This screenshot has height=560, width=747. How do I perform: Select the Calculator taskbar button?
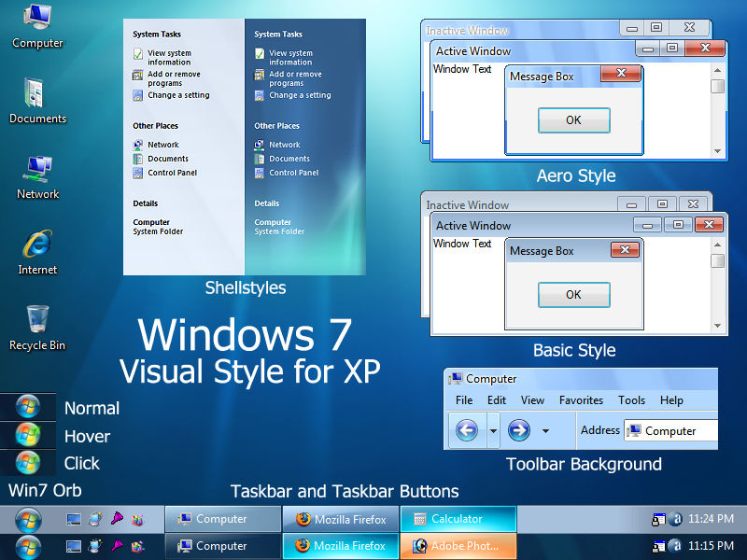click(x=458, y=518)
